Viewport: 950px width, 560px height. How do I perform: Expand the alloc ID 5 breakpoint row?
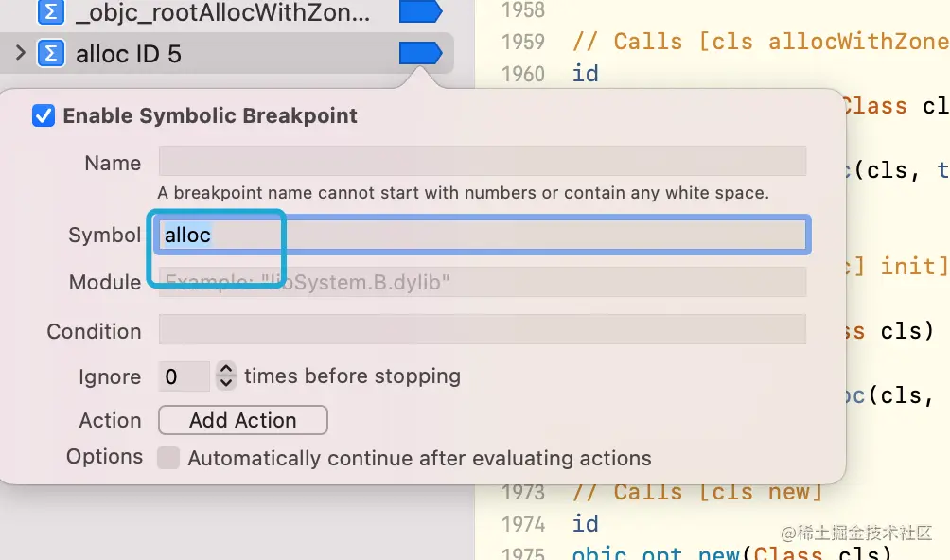[x=20, y=53]
